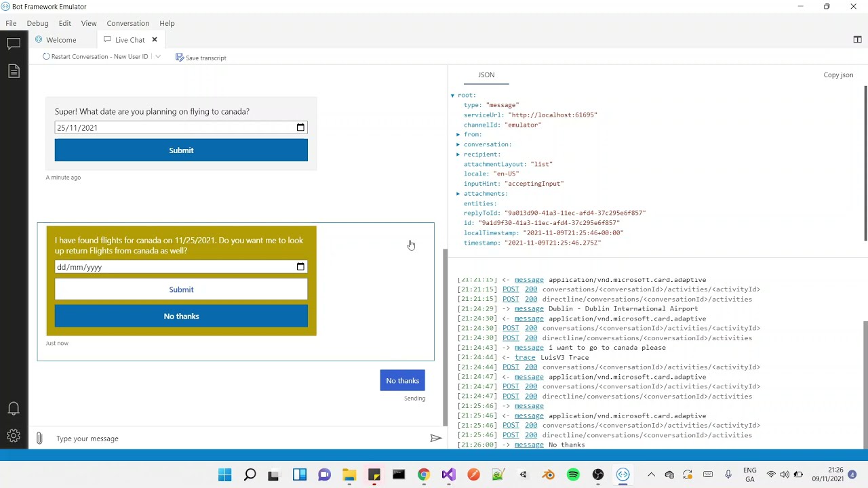Open Spotify from taskbar
This screenshot has width=868, height=488.
coord(573,474)
